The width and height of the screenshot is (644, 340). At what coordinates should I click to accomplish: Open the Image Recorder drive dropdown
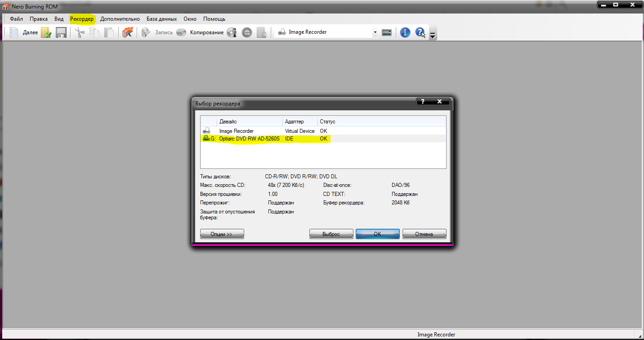pyautogui.click(x=375, y=32)
